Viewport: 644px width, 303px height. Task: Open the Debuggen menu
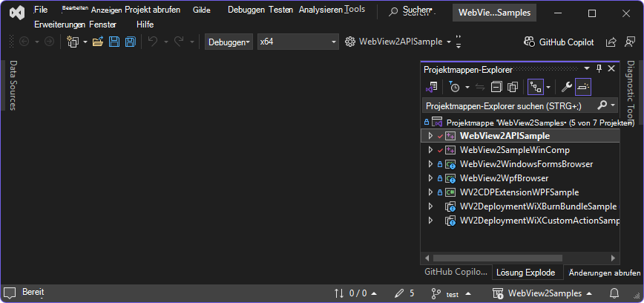(x=246, y=10)
